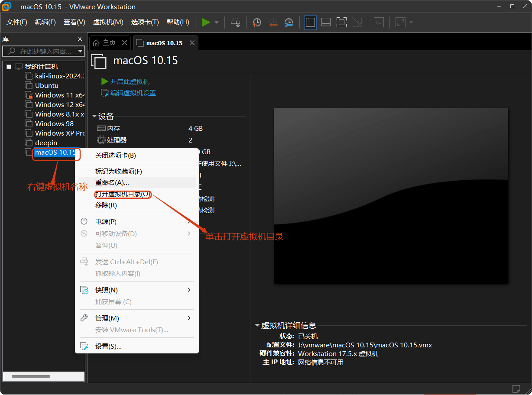Select the send Ctrl+Alt+Del toolbar icon
Image resolution: width=532 pixels, height=395 pixels.
point(235,22)
